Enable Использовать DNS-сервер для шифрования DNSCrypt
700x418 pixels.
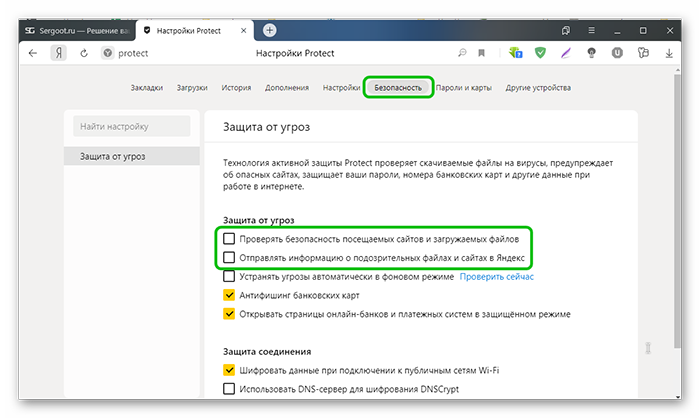pyautogui.click(x=229, y=389)
